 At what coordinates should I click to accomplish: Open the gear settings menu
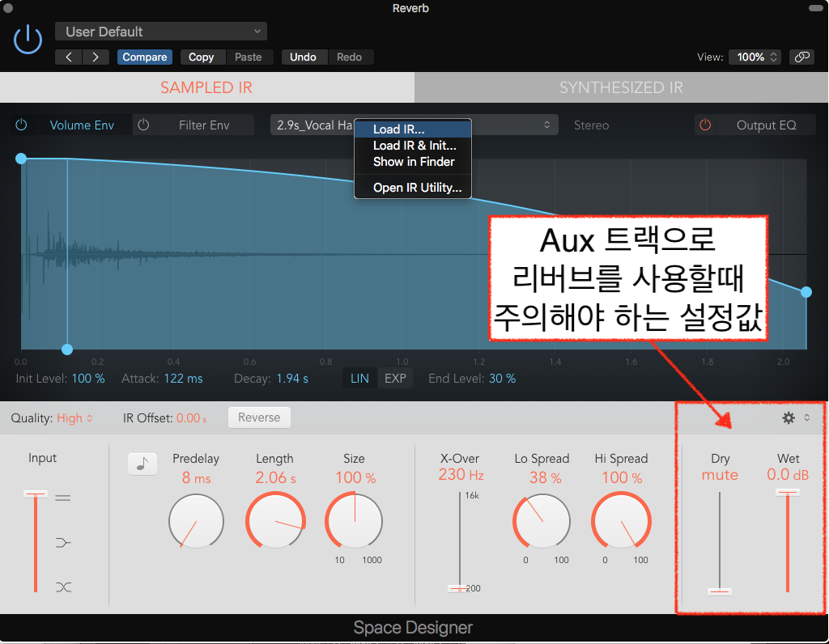tap(789, 418)
